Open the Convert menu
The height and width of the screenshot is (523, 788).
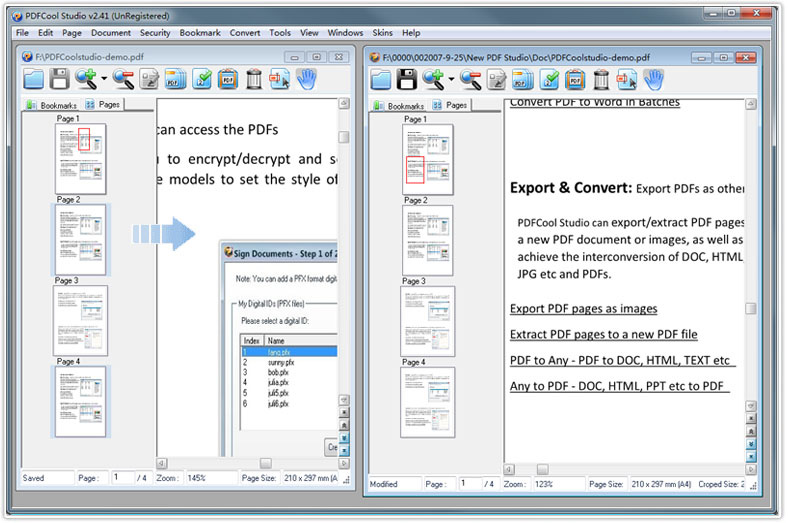pyautogui.click(x=245, y=33)
